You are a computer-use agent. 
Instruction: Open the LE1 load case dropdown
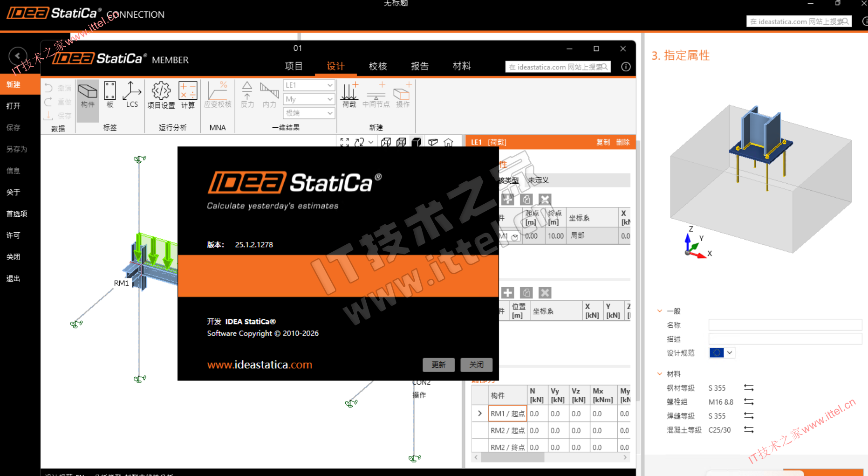[x=309, y=85]
